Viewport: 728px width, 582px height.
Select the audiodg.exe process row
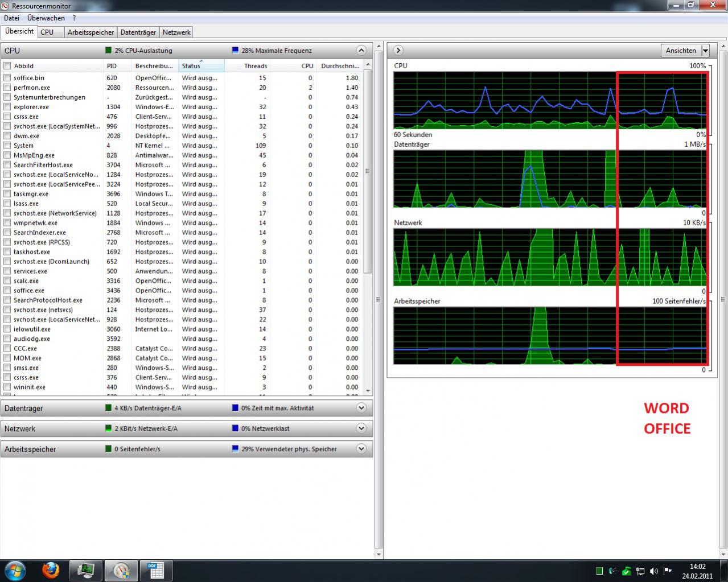coord(181,339)
